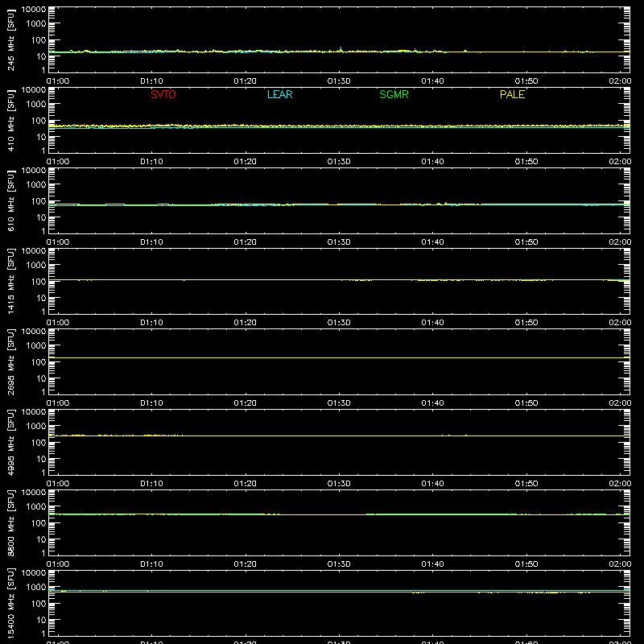The height and width of the screenshot is (644, 644).
Task: Click the cyan trace in 15400 MHz plot
Action: [339, 590]
